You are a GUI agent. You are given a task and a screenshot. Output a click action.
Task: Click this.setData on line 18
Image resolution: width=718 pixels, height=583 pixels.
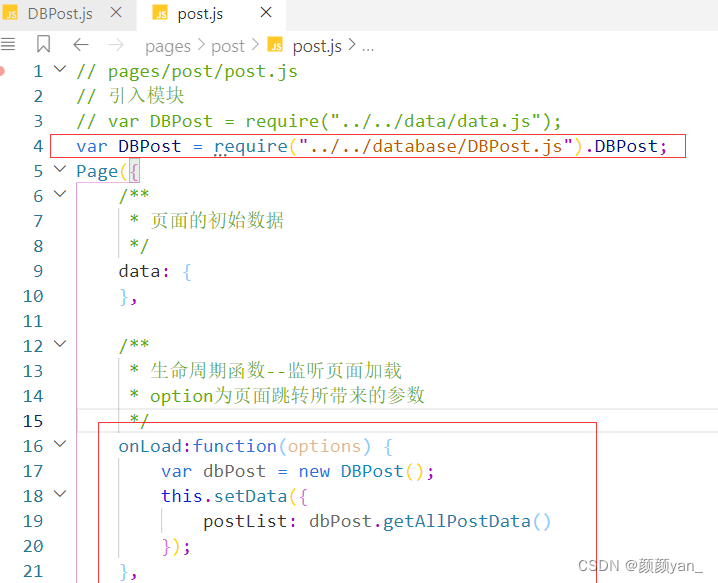click(224, 496)
